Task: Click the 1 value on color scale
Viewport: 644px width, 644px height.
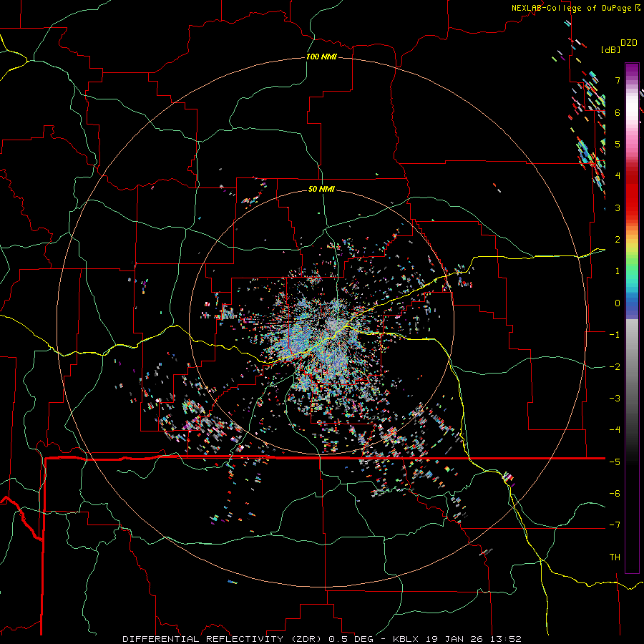Action: tap(618, 271)
